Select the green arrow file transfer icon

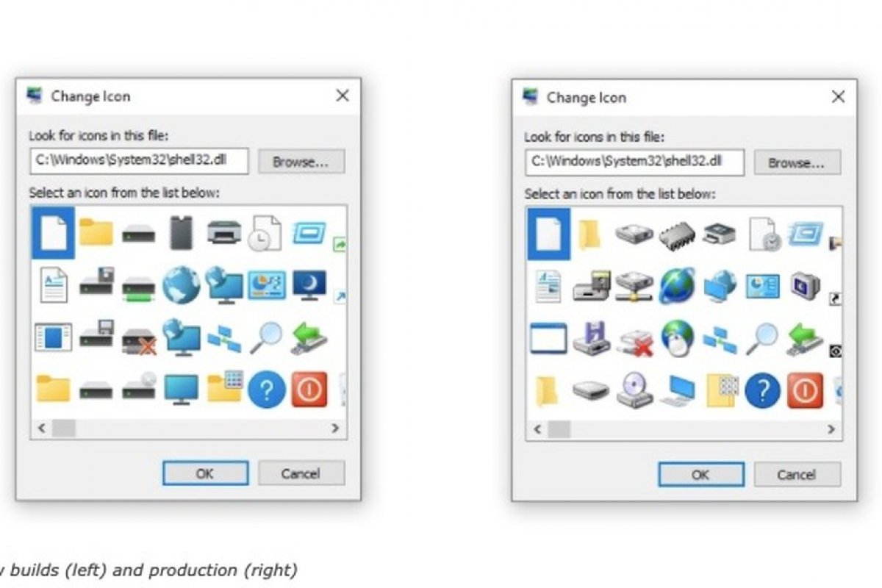coord(309,338)
